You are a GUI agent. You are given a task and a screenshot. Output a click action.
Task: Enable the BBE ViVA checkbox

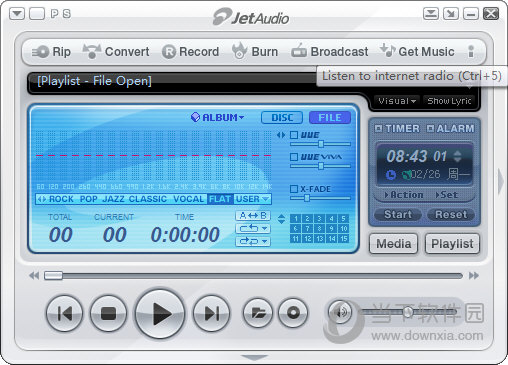tap(294, 157)
